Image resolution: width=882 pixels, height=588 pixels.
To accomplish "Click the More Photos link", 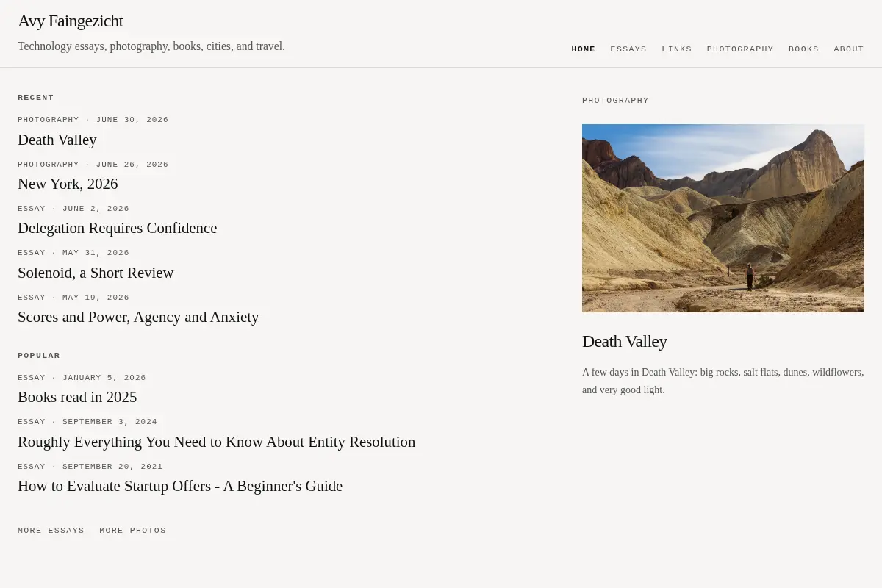I will (133, 531).
